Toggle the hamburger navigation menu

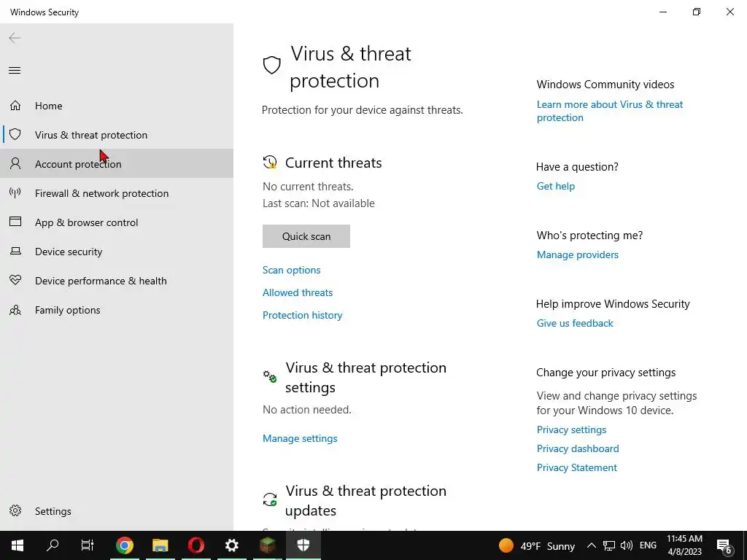[15, 71]
